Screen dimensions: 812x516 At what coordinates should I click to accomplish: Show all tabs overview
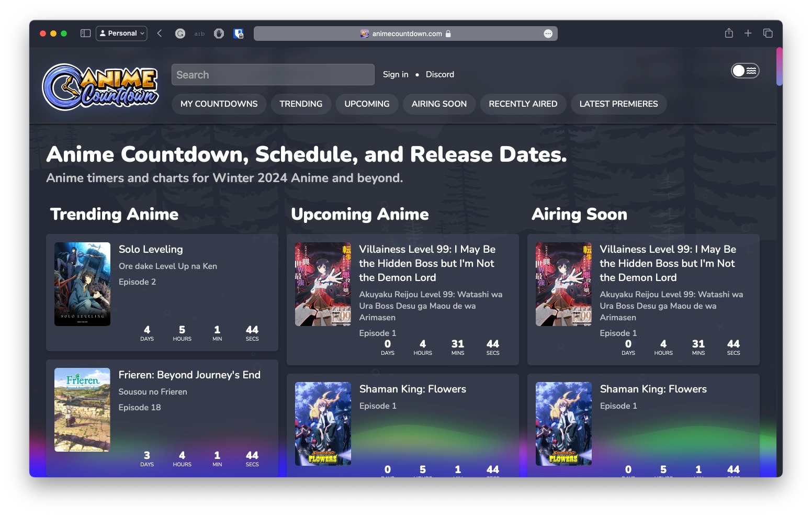click(768, 33)
